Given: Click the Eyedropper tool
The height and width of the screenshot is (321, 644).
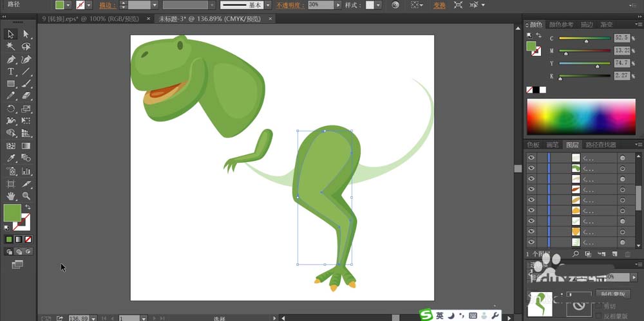Looking at the screenshot, I should pos(11,158).
